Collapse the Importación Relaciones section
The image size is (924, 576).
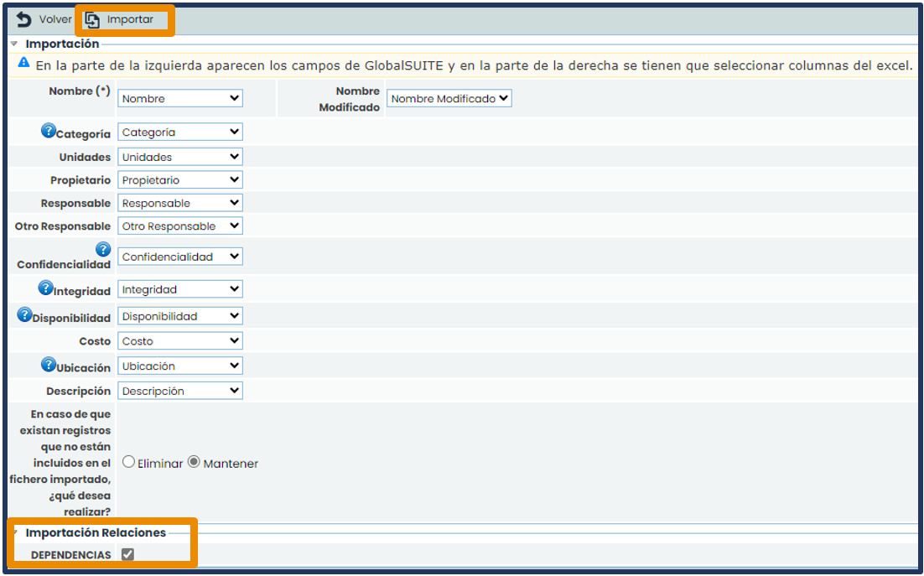14,532
